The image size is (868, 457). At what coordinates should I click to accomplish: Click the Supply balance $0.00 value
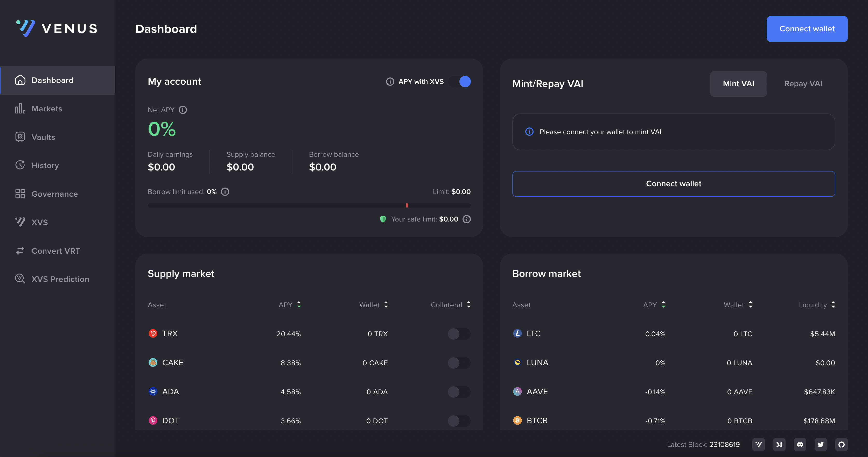[x=240, y=167]
